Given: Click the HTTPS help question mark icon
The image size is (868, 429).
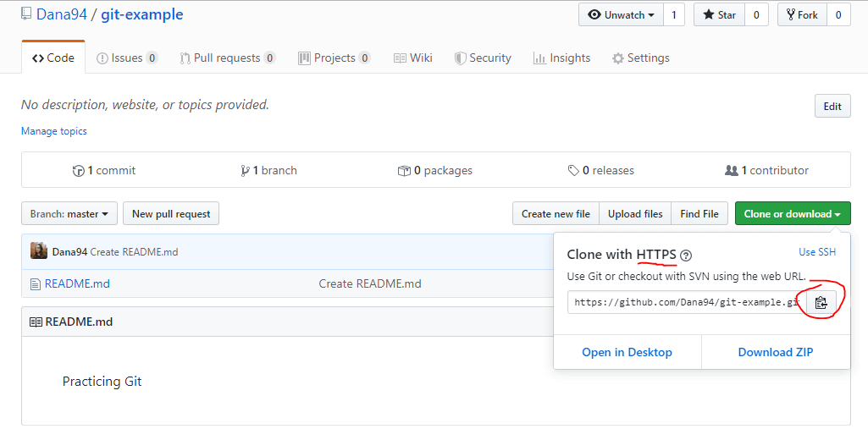Looking at the screenshot, I should tap(686, 256).
